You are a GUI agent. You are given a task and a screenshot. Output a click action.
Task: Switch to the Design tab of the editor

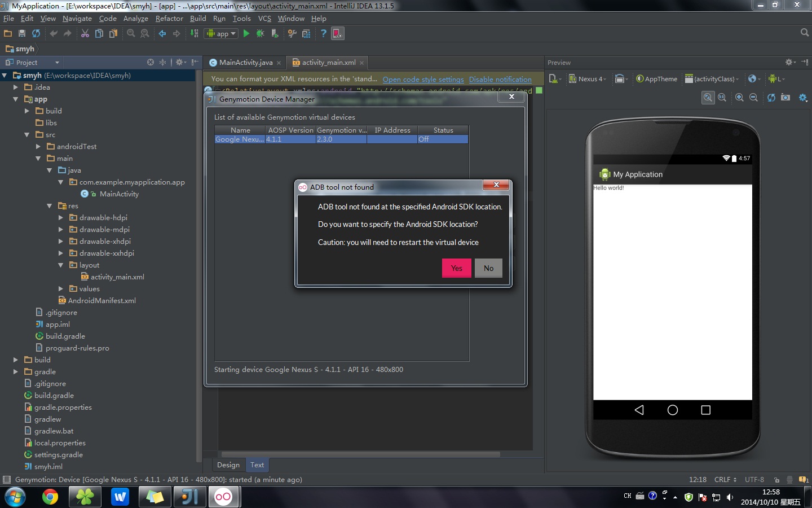click(x=228, y=465)
